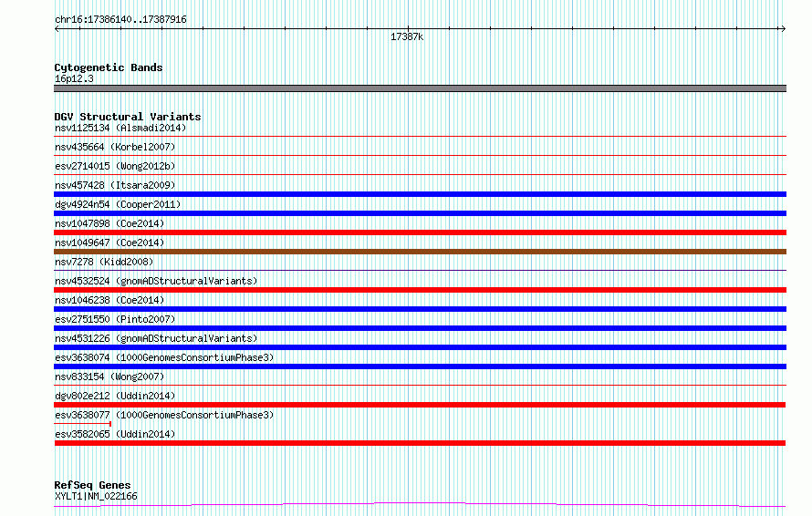Select the red bar of dgv802e212
Viewport: 812px width, 516px height.
pyautogui.click(x=420, y=405)
